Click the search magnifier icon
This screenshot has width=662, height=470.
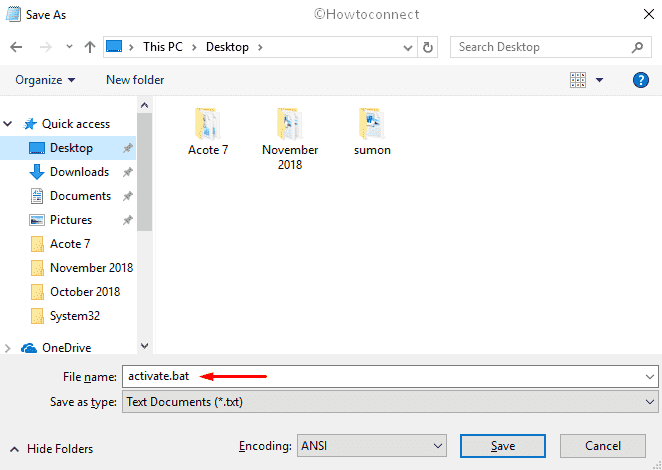pos(637,47)
